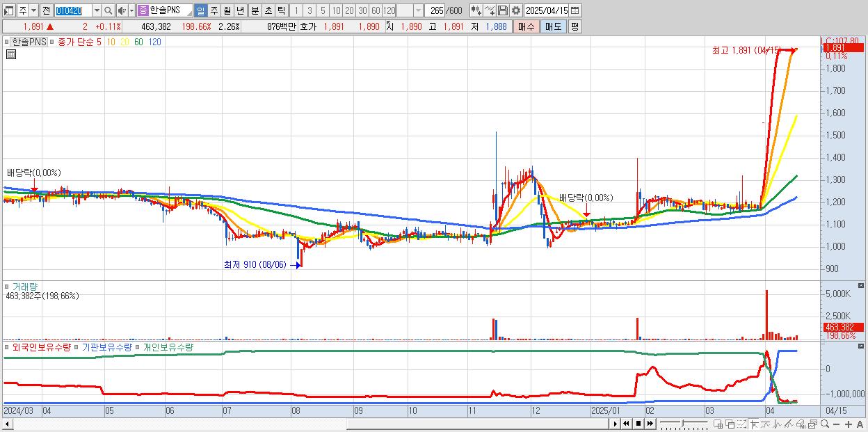Click the 'A' auto-scale icon

point(860,424)
